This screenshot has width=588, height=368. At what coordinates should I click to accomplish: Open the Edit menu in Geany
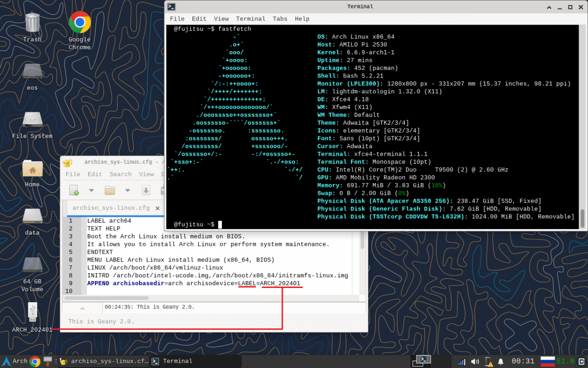(x=95, y=174)
